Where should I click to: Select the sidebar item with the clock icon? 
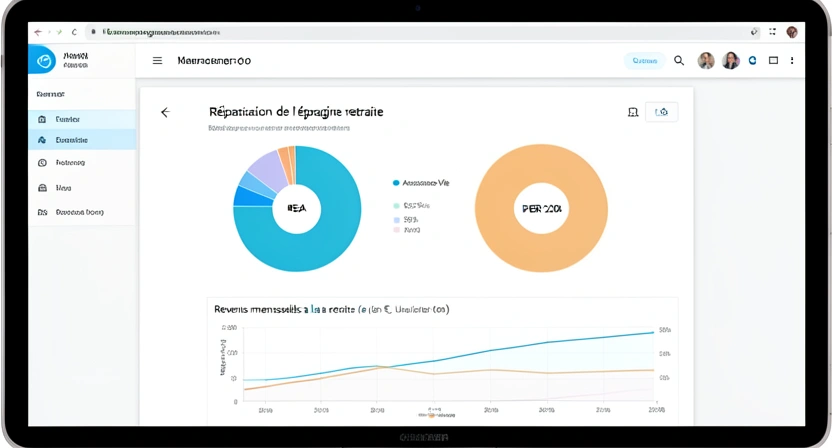click(82, 162)
